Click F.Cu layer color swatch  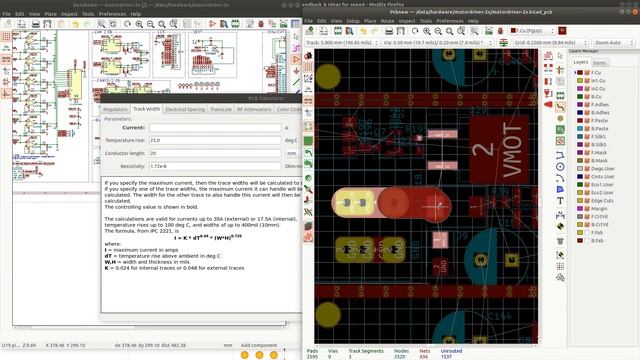[580, 73]
